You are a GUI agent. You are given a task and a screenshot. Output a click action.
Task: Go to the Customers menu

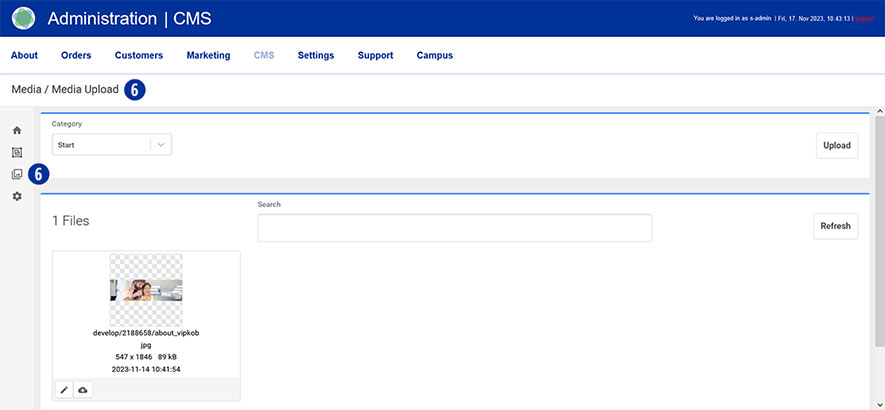139,56
